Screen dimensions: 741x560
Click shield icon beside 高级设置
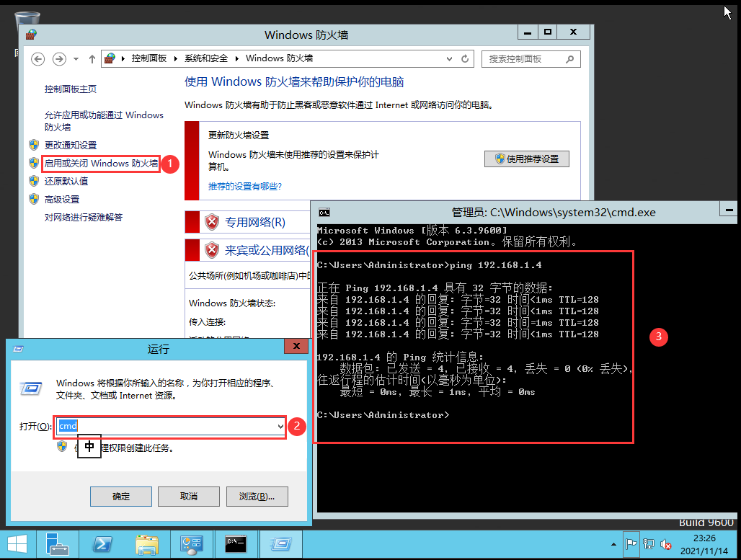tap(34, 199)
